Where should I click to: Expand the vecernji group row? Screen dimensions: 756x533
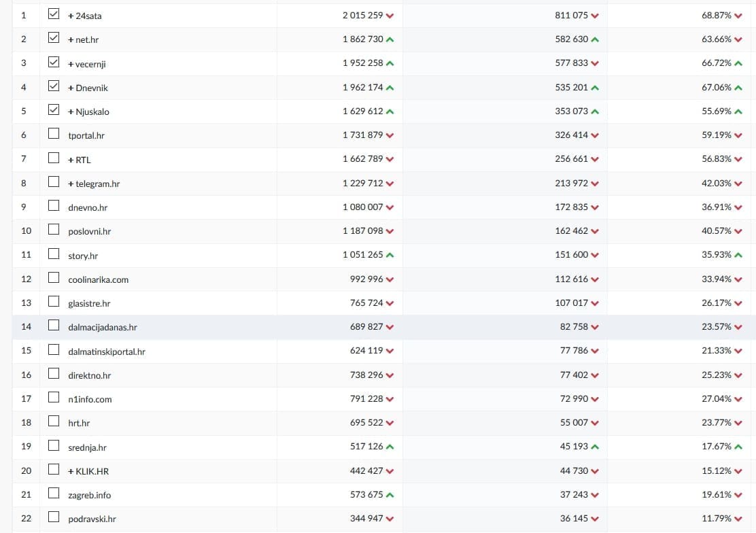(71, 64)
